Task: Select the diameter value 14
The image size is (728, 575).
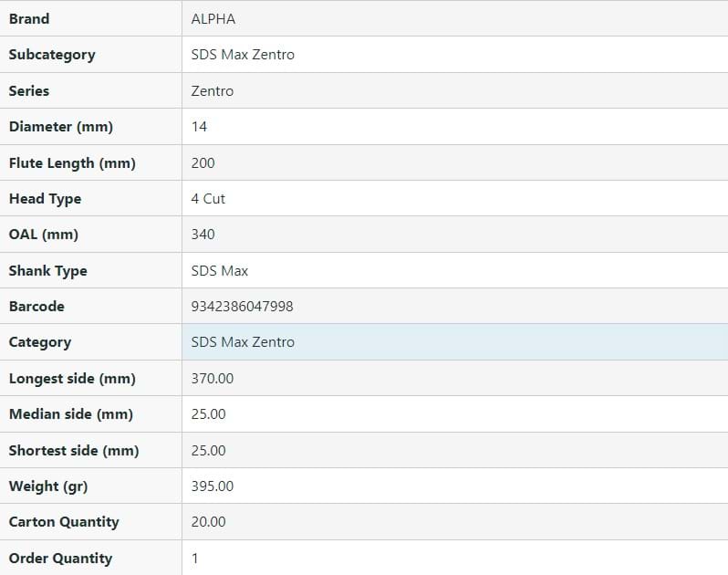Action: [199, 127]
